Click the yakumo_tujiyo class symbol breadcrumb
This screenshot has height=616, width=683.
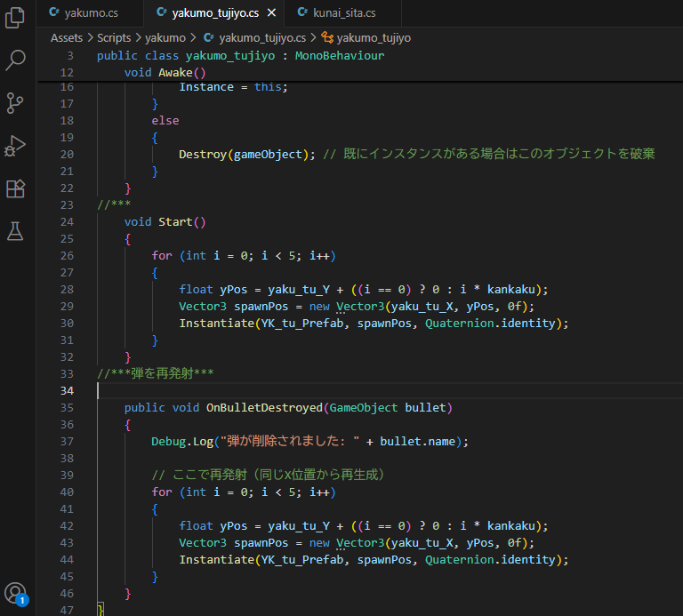(x=374, y=38)
